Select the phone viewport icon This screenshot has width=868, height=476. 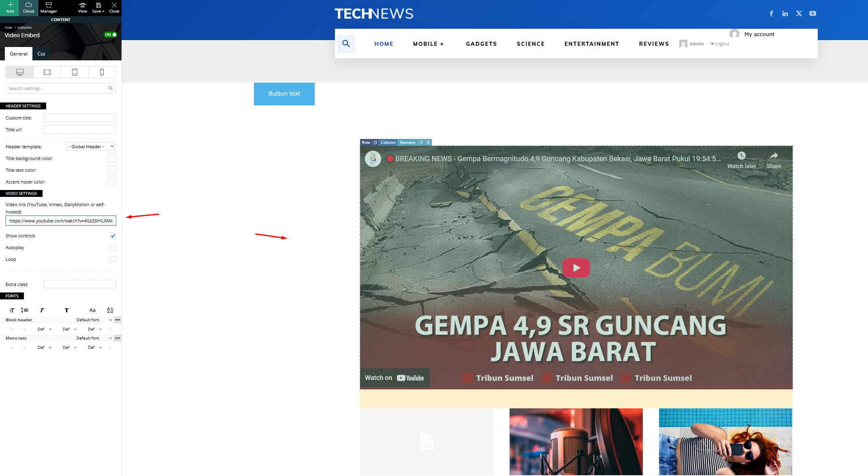coord(102,72)
